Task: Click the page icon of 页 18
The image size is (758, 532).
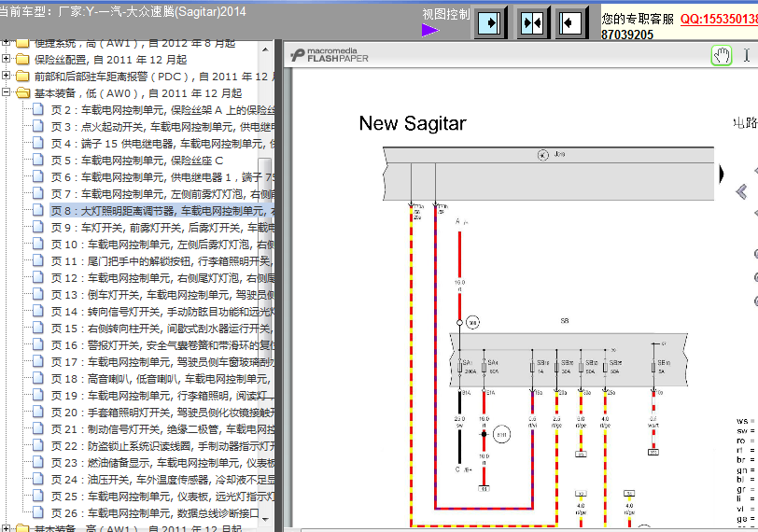Action: click(38, 378)
